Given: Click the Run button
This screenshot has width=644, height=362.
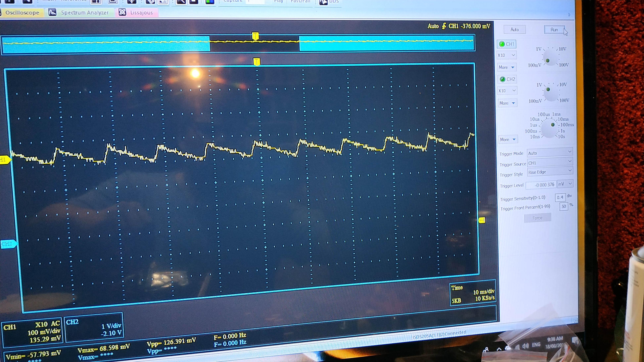Looking at the screenshot, I should (554, 30).
